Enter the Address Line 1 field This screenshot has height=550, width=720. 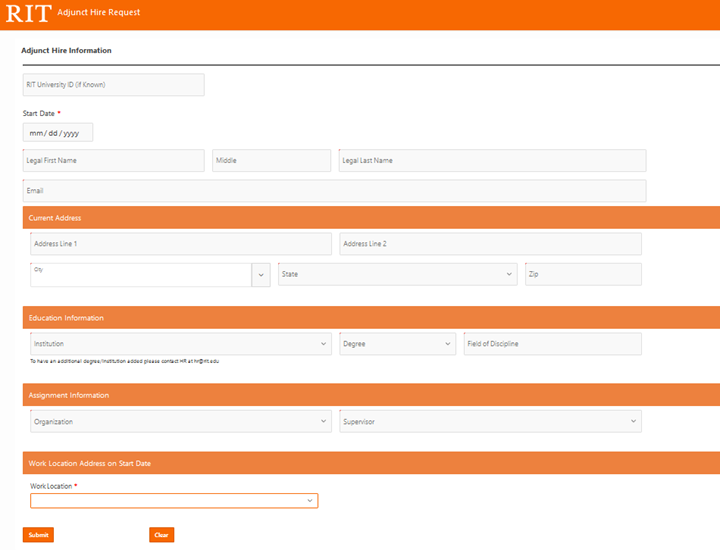(x=180, y=244)
